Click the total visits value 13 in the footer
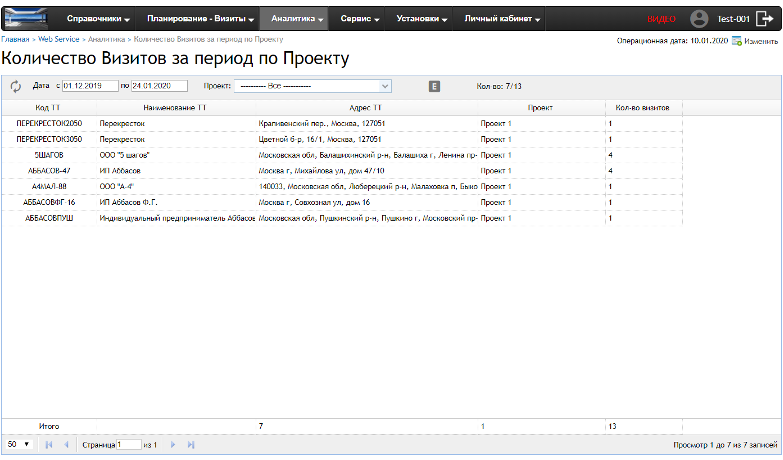This screenshot has width=783, height=460. pos(612,427)
